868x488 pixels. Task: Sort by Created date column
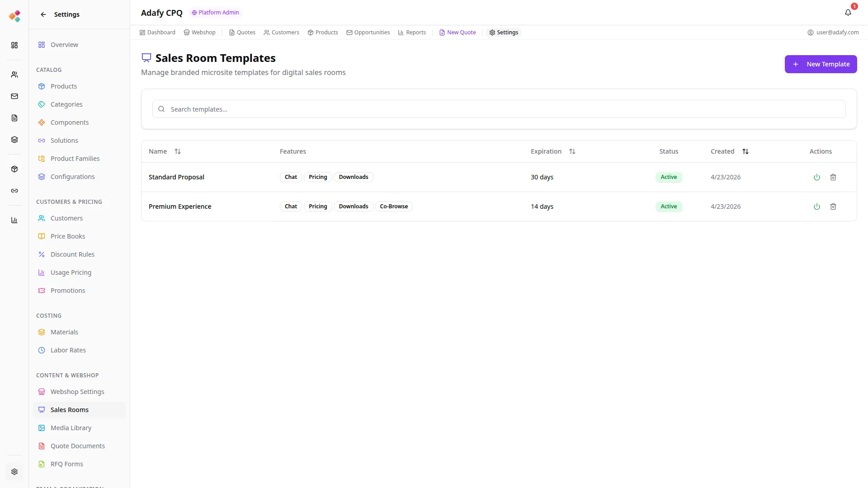[x=745, y=151]
